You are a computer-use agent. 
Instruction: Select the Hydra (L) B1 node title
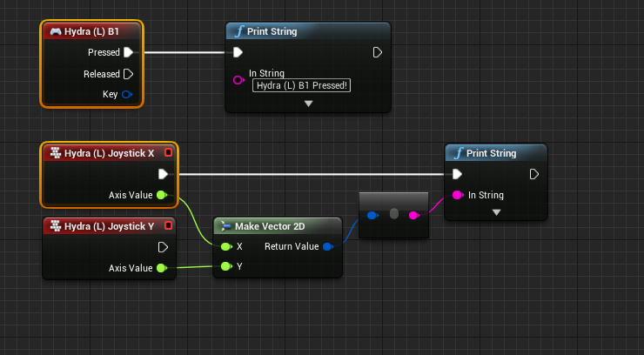(91, 31)
